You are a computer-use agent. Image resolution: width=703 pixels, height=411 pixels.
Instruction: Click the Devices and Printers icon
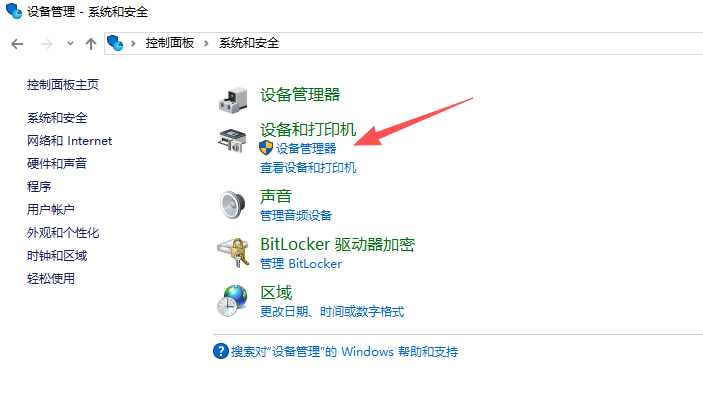(232, 140)
